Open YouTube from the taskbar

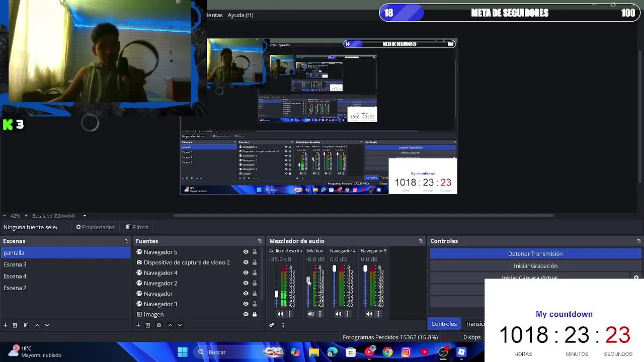[425, 352]
